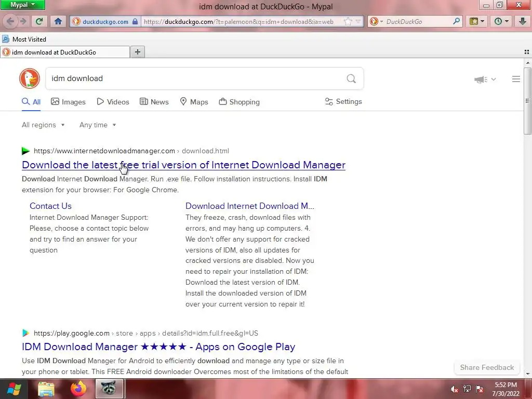Click the vertical scrollbar thumb
The width and height of the screenshot is (532, 399).
(x=528, y=101)
